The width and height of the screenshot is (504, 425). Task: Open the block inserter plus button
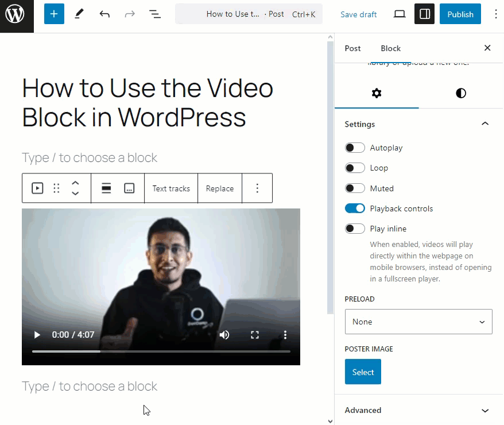click(x=54, y=14)
